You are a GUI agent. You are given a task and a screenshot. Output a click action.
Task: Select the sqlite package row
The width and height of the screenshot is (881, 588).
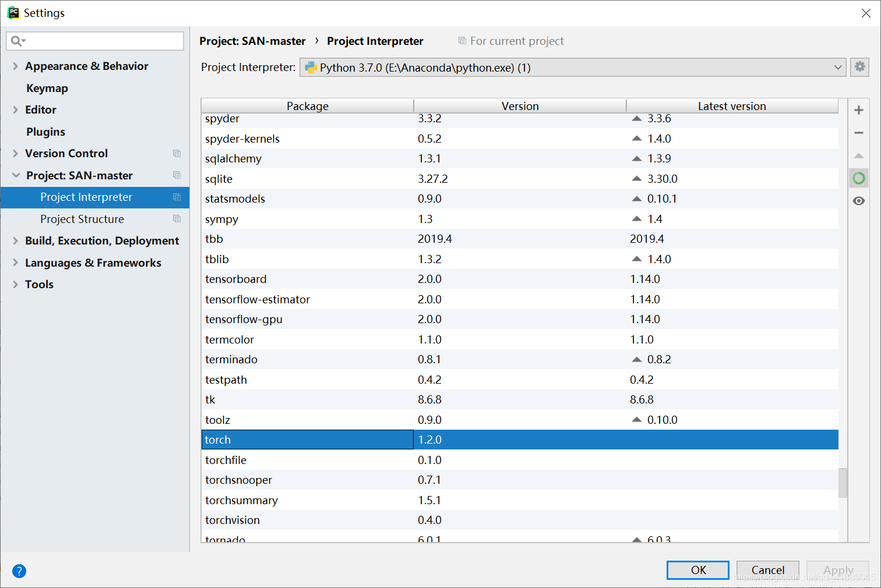coord(520,179)
